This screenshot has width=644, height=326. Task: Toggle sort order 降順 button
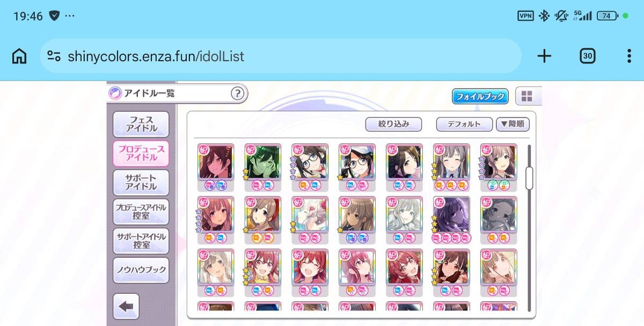[x=513, y=124]
